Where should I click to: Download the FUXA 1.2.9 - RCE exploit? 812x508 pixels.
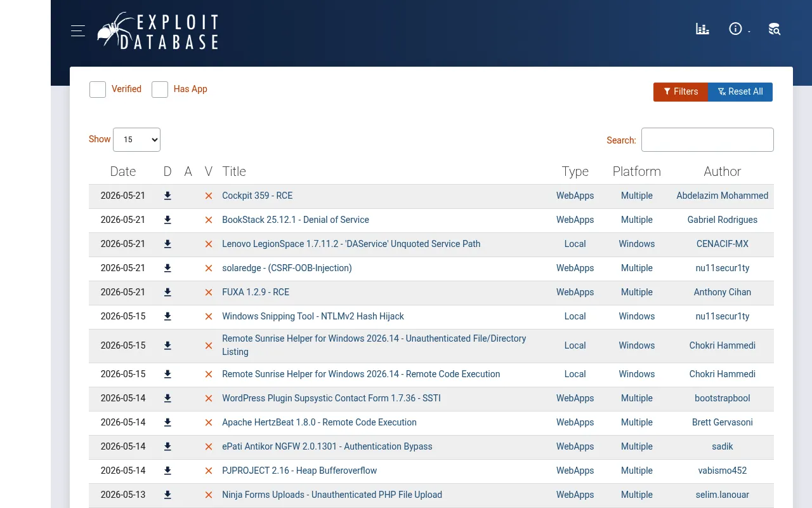pos(167,292)
